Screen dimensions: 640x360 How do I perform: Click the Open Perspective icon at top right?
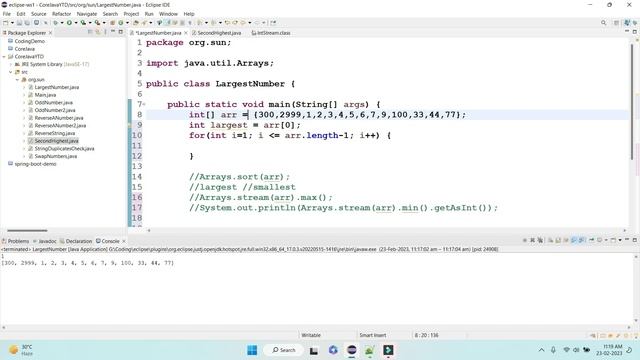[616, 23]
